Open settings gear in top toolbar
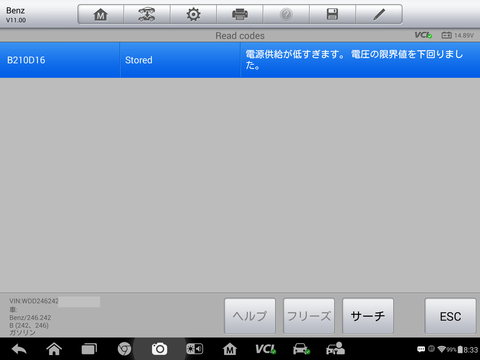 coord(193,14)
